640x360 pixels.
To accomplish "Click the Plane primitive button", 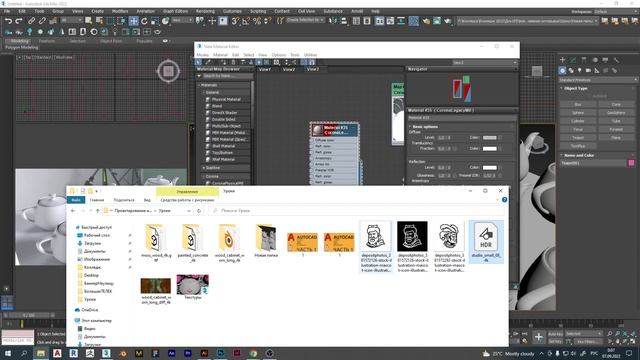I will coord(616,138).
